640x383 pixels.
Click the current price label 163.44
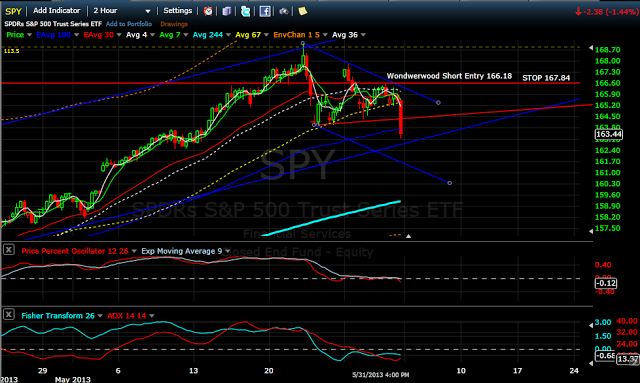[x=609, y=134]
